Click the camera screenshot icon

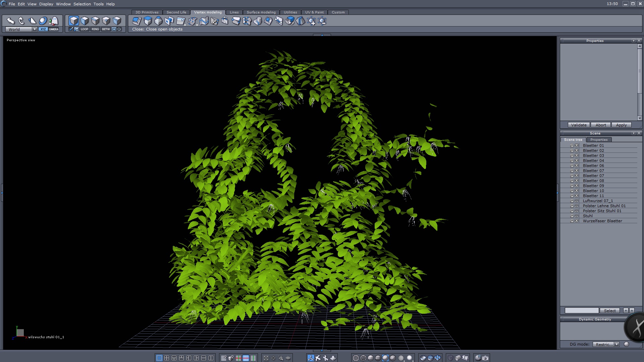tap(485, 358)
